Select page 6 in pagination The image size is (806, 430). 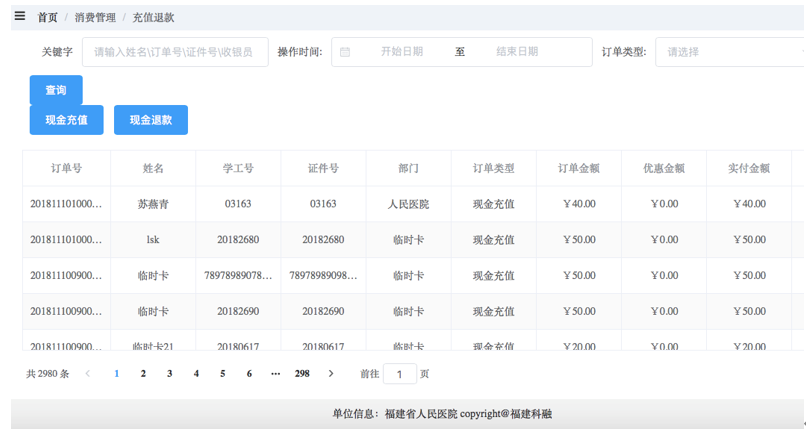[249, 373]
